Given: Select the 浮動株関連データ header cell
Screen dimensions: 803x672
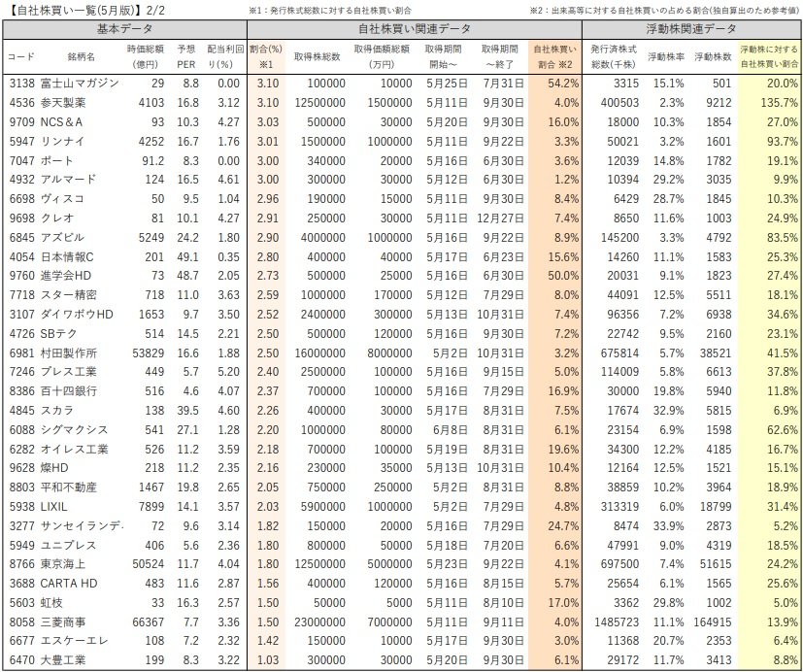Looking at the screenshot, I should 691,30.
